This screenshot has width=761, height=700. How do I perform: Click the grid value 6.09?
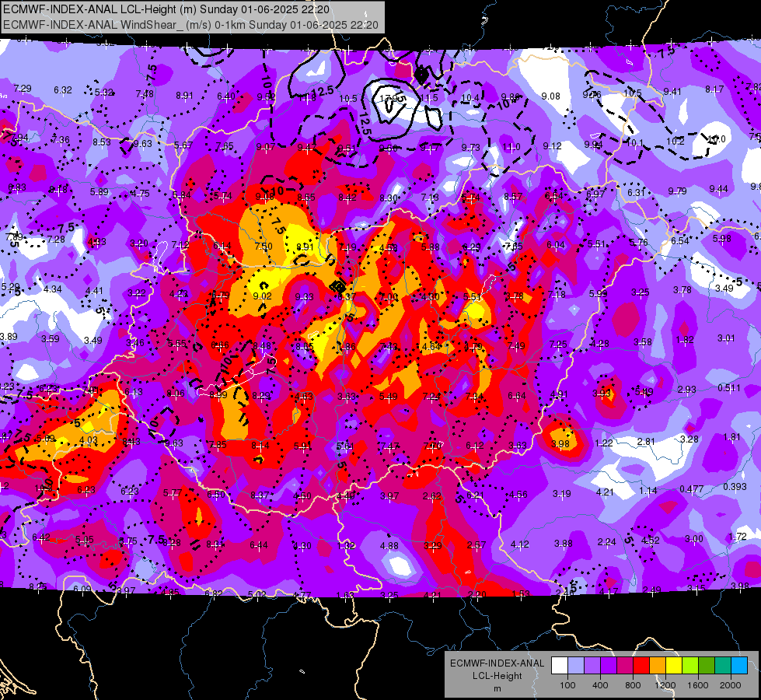coord(82,590)
